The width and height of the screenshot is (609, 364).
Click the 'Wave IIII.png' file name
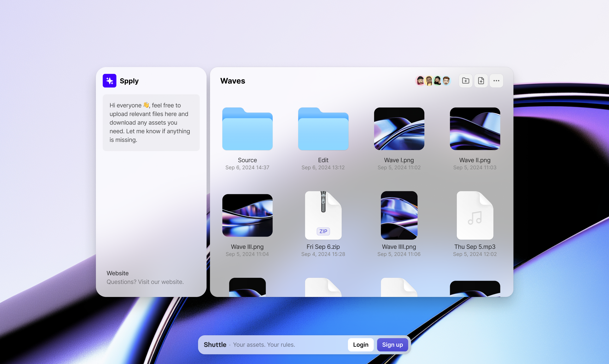click(399, 247)
